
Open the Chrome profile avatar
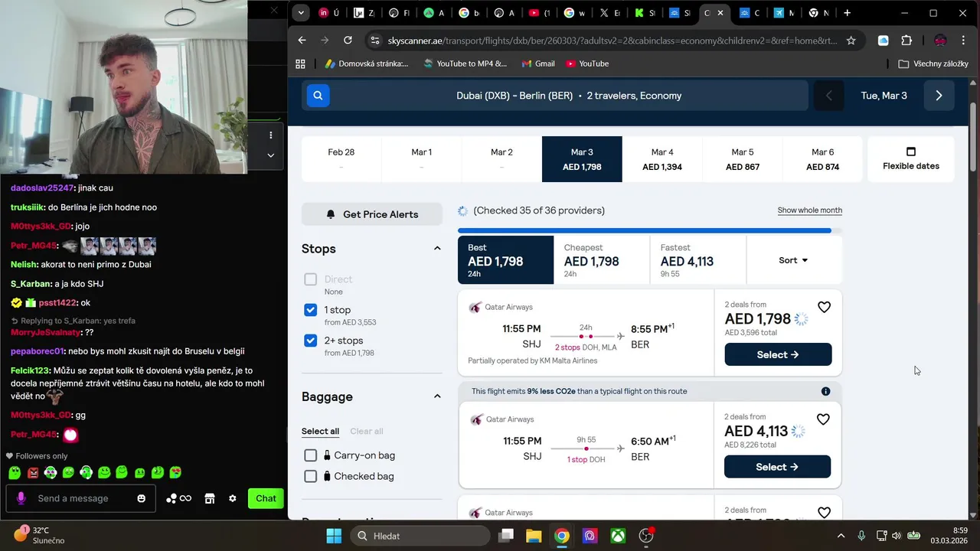point(941,41)
